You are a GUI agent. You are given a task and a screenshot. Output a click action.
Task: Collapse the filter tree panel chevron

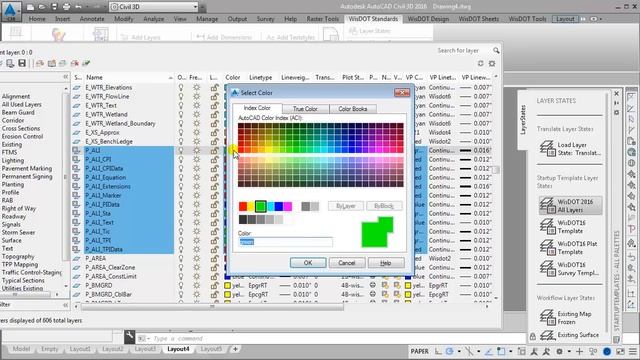(x=65, y=77)
